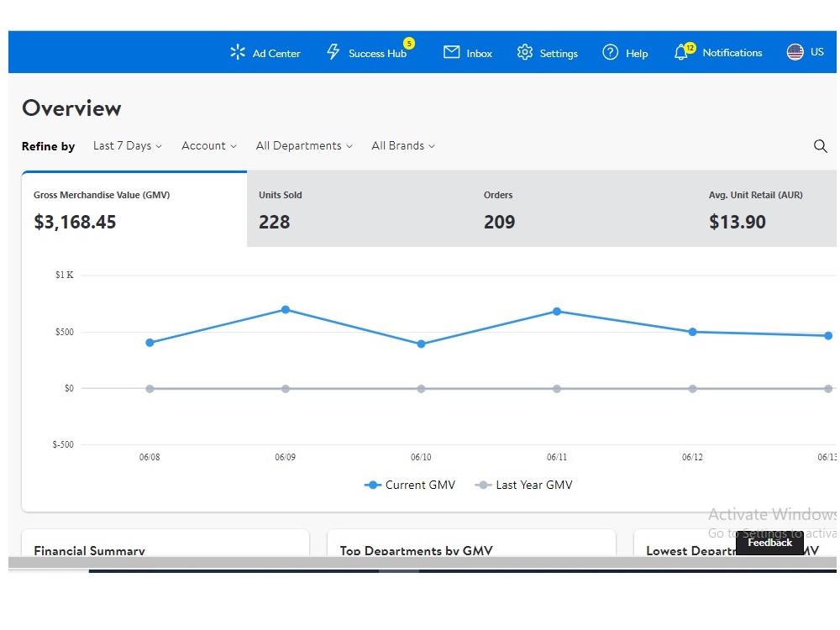The image size is (840, 630).
Task: Toggle the Last Year GMV legend series
Action: [x=524, y=485]
